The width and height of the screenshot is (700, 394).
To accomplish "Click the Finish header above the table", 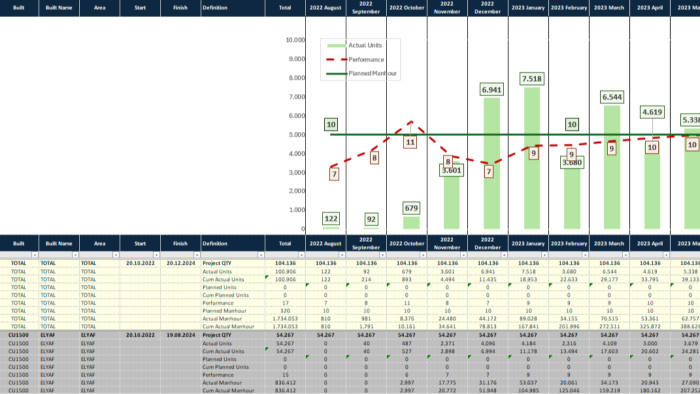I will click(180, 244).
